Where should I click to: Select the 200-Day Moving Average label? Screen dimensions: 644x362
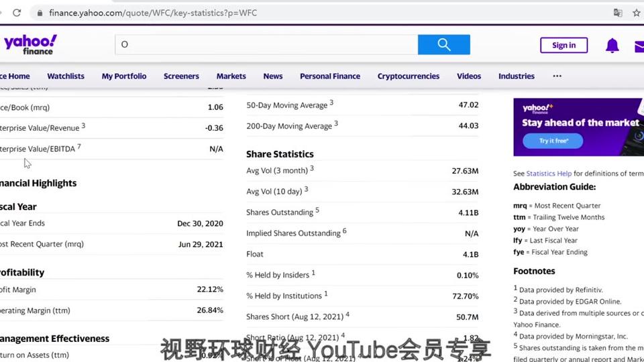[x=289, y=126]
